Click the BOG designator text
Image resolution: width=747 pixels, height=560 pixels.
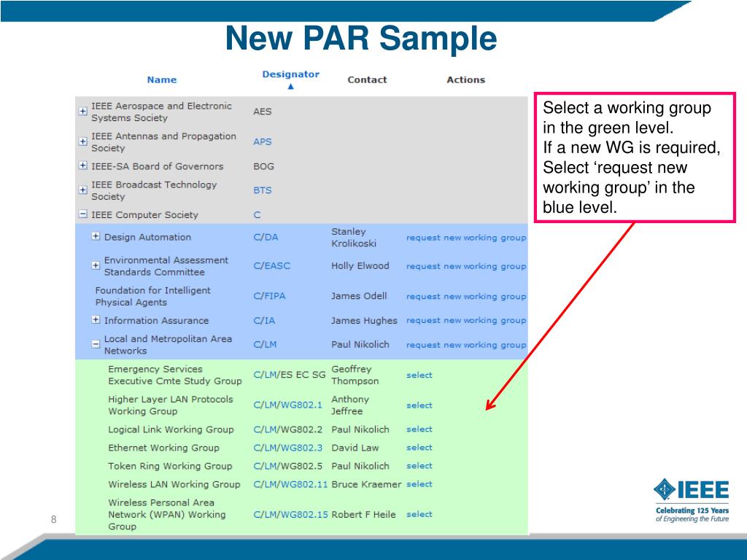[263, 166]
